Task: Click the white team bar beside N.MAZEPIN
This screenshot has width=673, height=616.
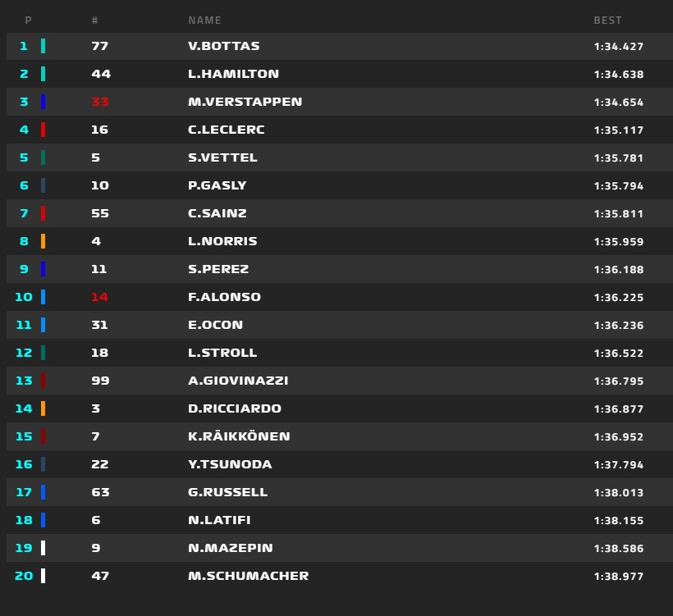Action: tap(43, 548)
